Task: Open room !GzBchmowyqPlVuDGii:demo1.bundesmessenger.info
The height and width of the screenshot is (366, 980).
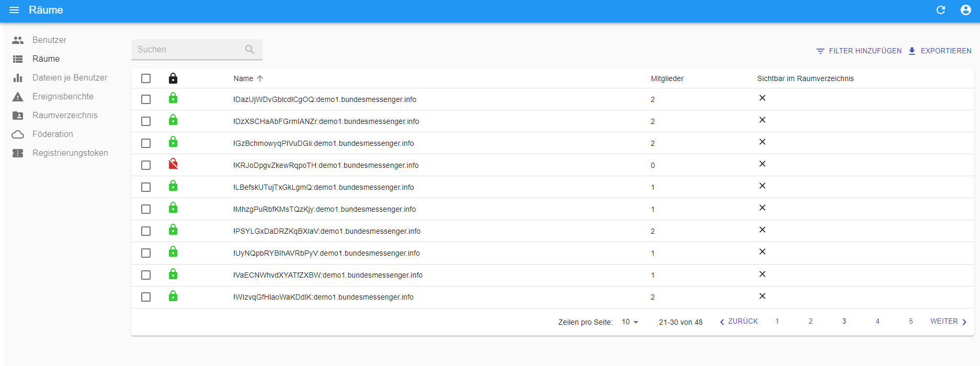Action: [x=324, y=143]
